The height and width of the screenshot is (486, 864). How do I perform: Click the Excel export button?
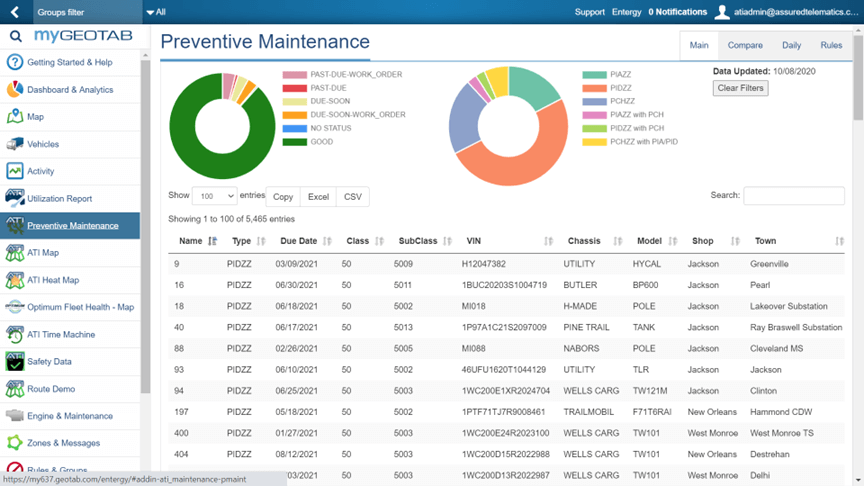[318, 197]
